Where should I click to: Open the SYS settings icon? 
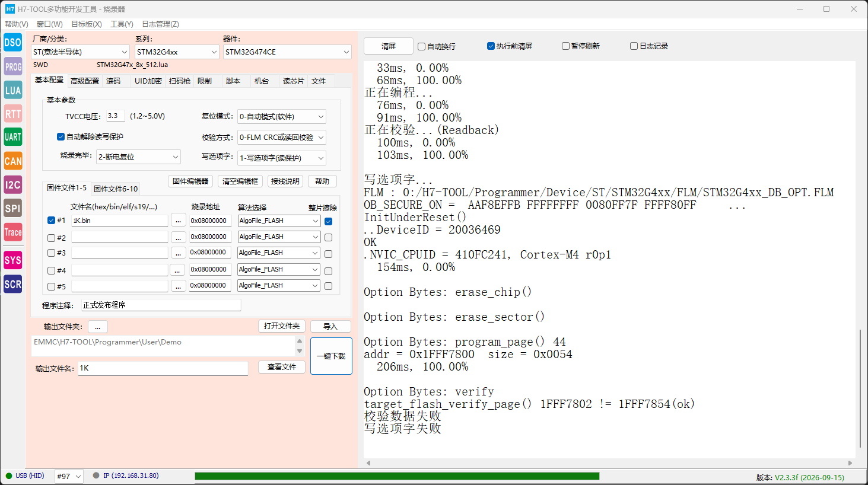(12, 260)
